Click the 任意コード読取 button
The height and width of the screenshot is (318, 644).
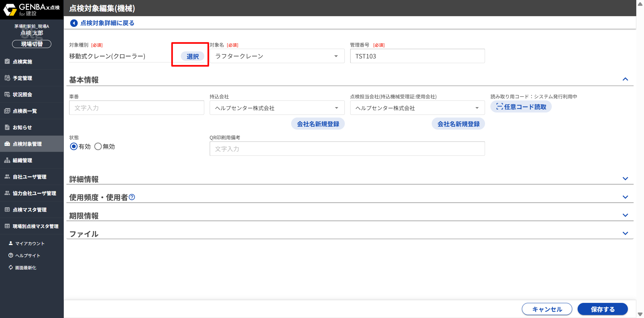point(521,107)
